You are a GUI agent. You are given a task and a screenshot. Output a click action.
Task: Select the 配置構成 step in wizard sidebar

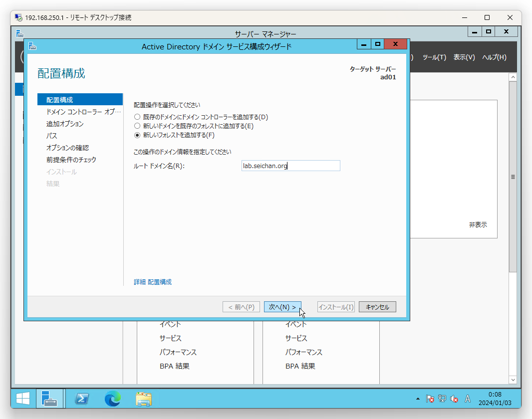click(x=80, y=100)
